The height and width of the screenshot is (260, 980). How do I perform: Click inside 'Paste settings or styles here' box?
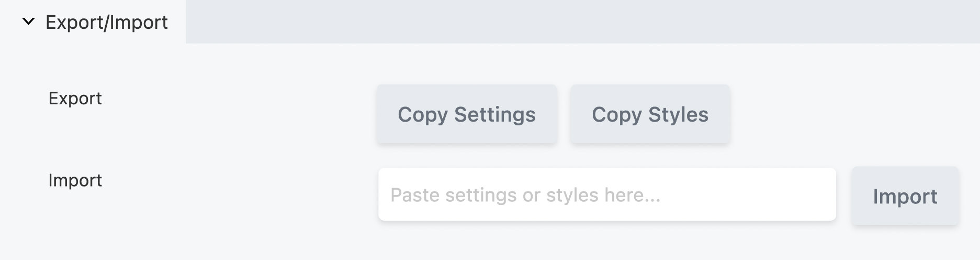pyautogui.click(x=607, y=194)
